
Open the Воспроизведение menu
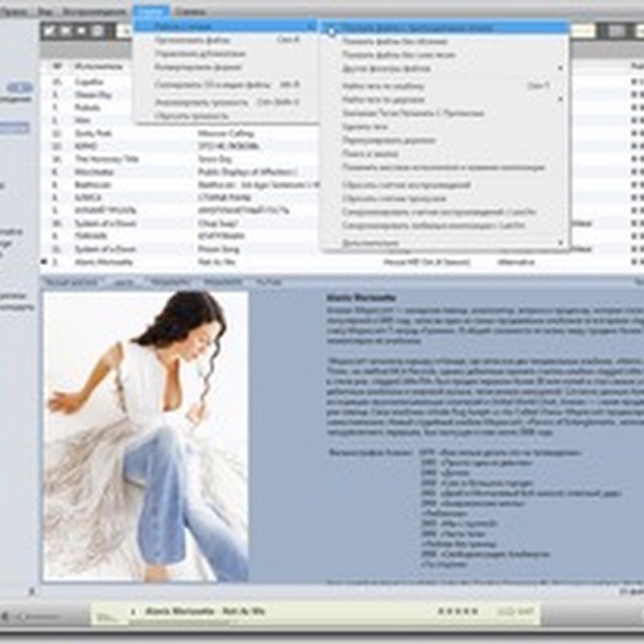click(x=94, y=11)
